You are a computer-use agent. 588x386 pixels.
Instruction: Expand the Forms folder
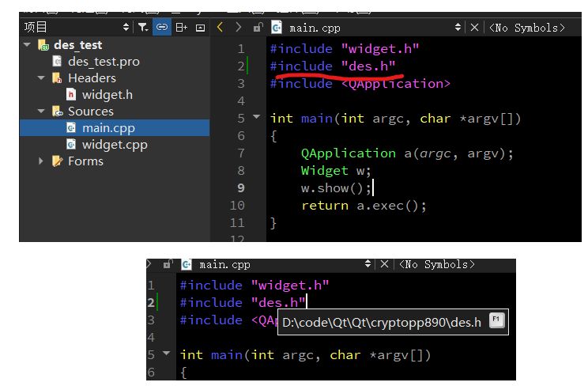[41, 161]
